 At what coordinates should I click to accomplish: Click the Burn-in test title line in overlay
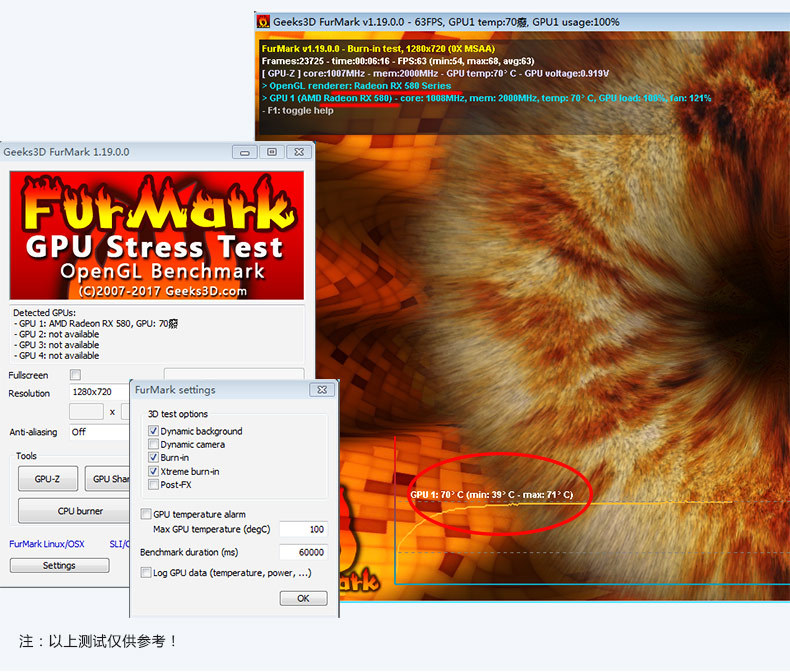(378, 49)
